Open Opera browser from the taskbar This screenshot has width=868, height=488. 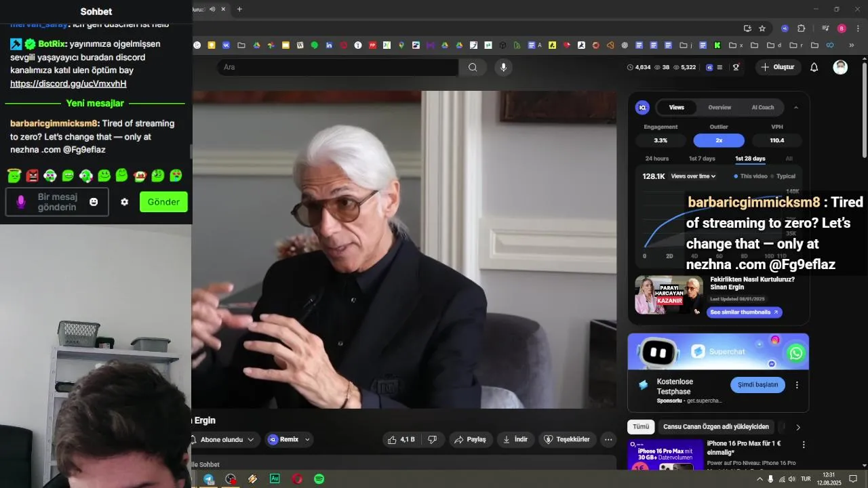click(297, 479)
